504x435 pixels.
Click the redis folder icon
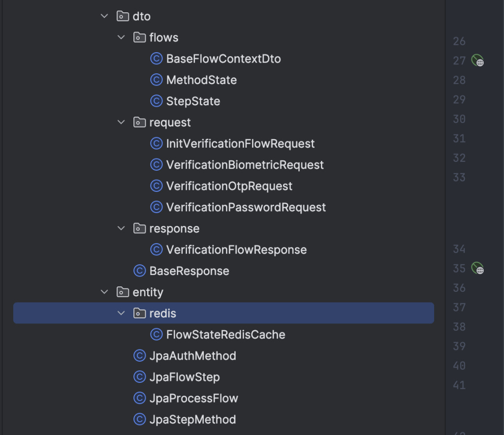pyautogui.click(x=139, y=313)
